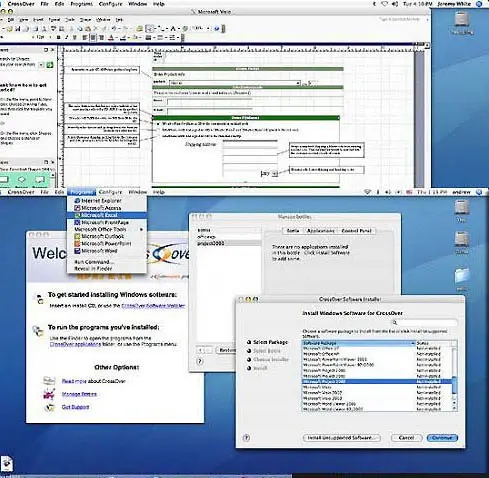Click the help button in the CrossOver Software Installer
This screenshot has height=478, width=489.
point(246,438)
